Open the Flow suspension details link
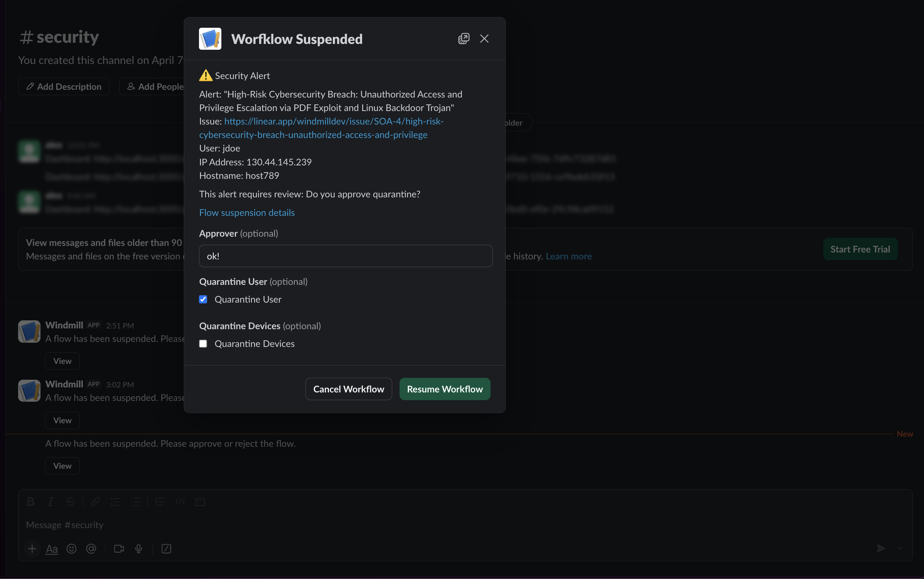Image resolution: width=924 pixels, height=579 pixels. coord(247,212)
